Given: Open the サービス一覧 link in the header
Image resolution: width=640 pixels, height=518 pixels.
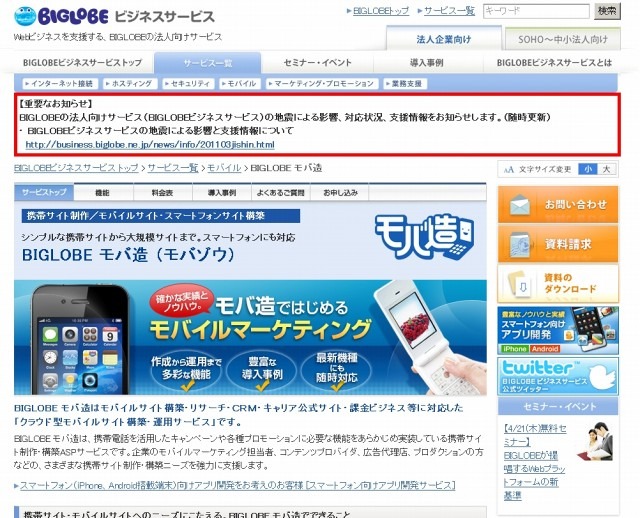Looking at the screenshot, I should tap(449, 11).
